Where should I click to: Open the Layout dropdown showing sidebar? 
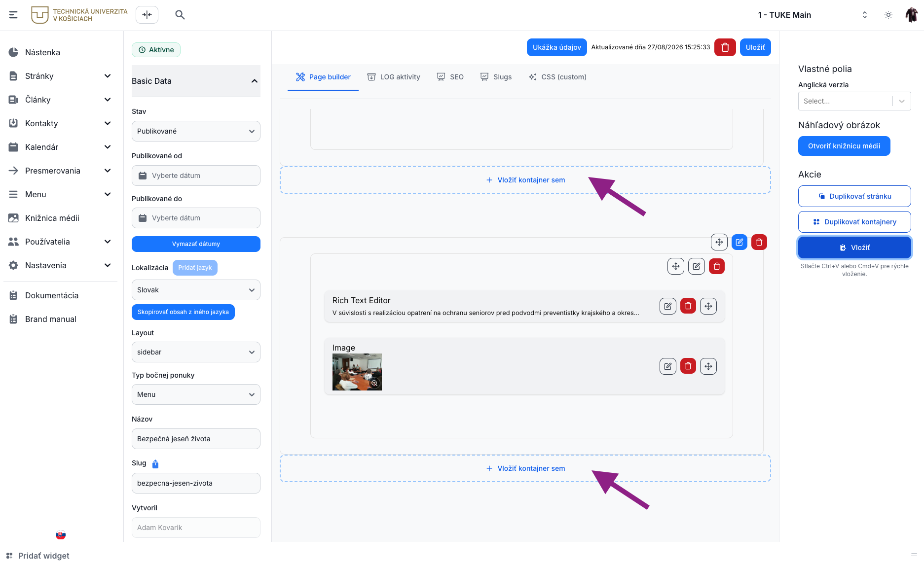point(196,352)
